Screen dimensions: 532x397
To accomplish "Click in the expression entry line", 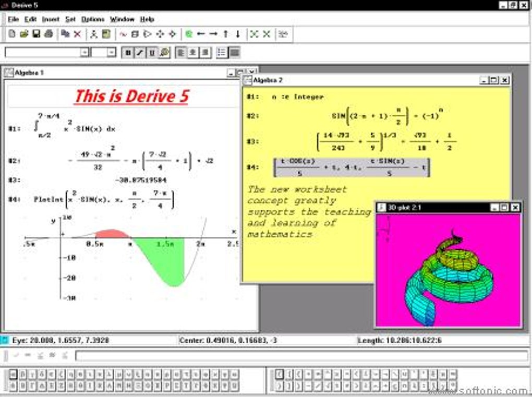I will pyautogui.click(x=301, y=356).
